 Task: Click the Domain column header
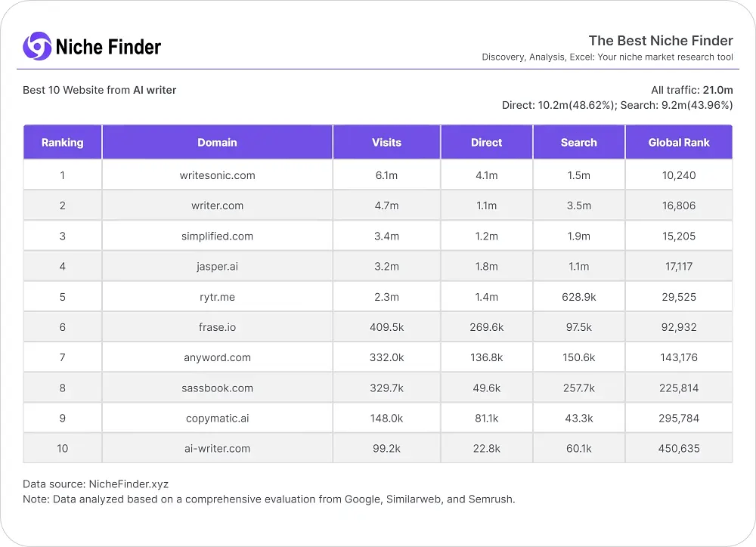click(217, 142)
